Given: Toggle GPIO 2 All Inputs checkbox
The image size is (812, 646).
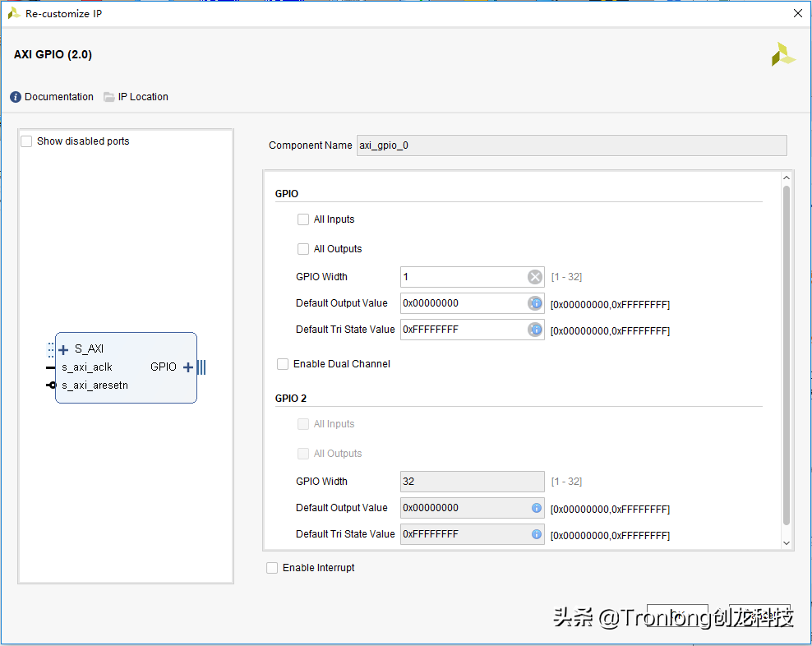Looking at the screenshot, I should click(x=303, y=424).
